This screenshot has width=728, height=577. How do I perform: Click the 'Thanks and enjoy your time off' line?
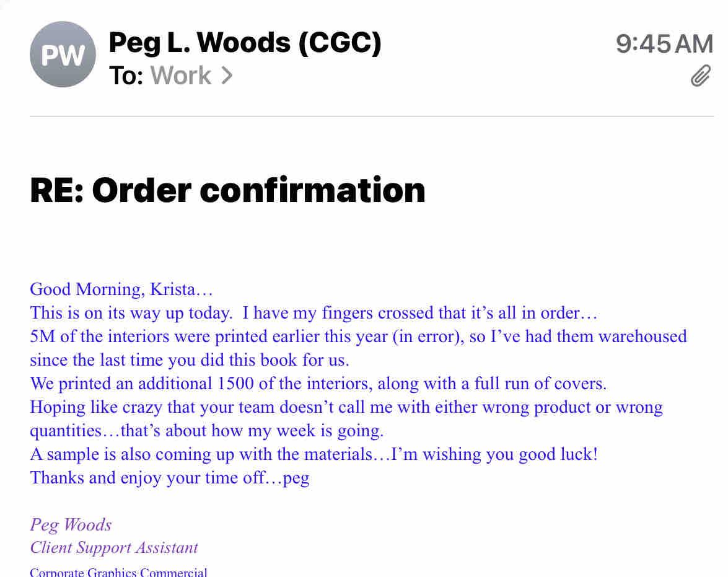point(169,478)
